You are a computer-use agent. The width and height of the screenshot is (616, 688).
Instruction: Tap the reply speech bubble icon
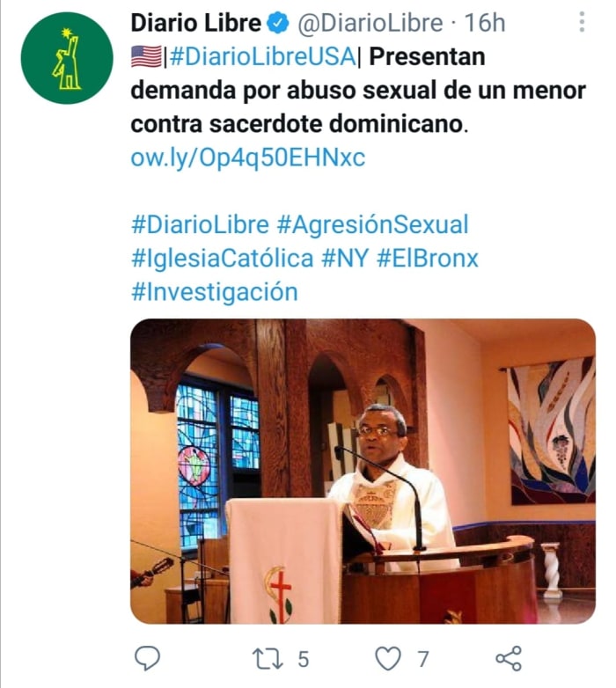[x=147, y=659]
